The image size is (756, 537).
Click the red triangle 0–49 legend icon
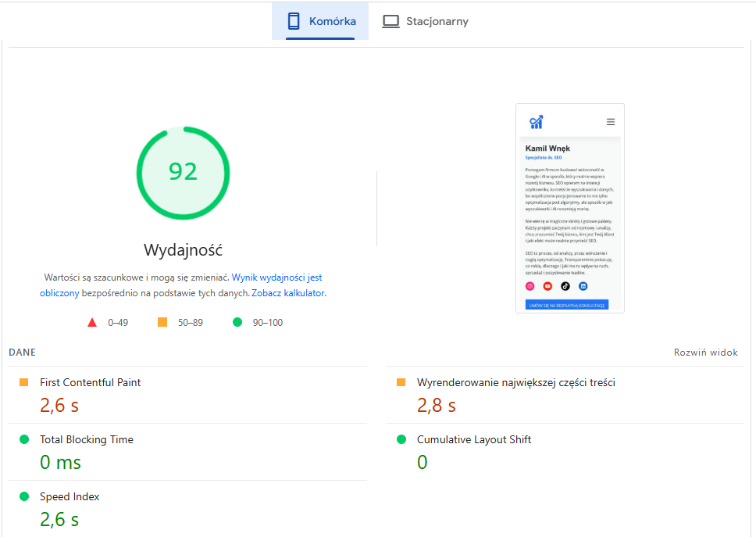point(92,322)
